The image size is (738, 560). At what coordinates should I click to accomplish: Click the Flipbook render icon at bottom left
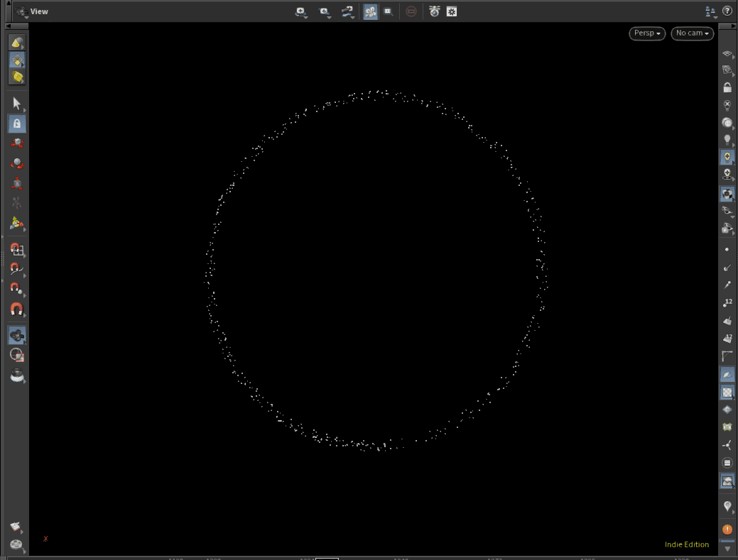coord(16,527)
